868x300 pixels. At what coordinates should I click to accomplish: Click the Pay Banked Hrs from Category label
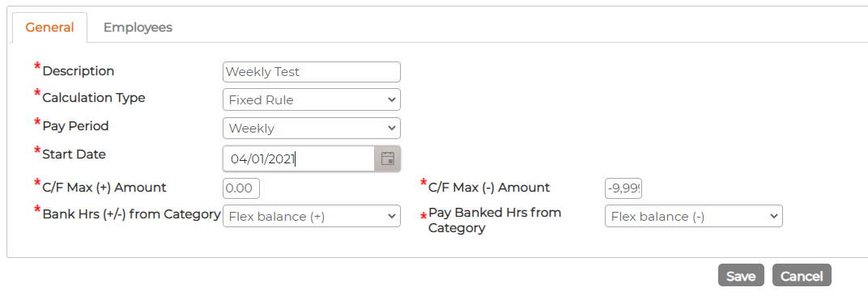click(495, 220)
